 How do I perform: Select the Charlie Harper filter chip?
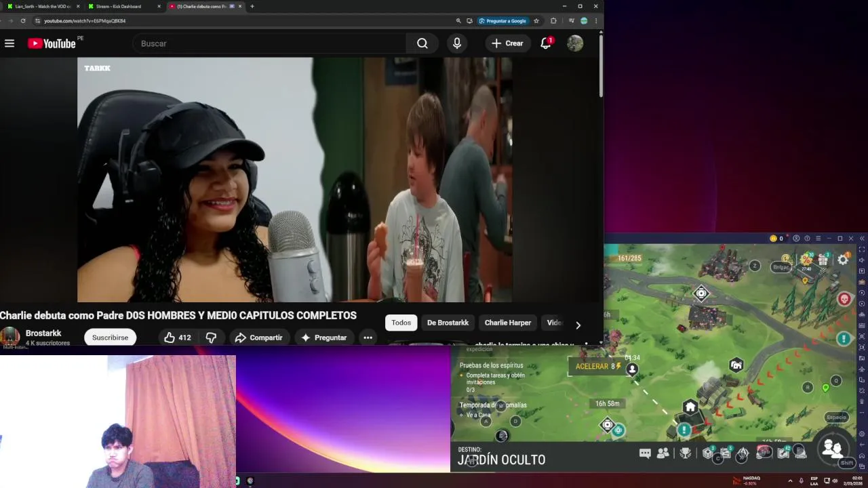pyautogui.click(x=508, y=323)
